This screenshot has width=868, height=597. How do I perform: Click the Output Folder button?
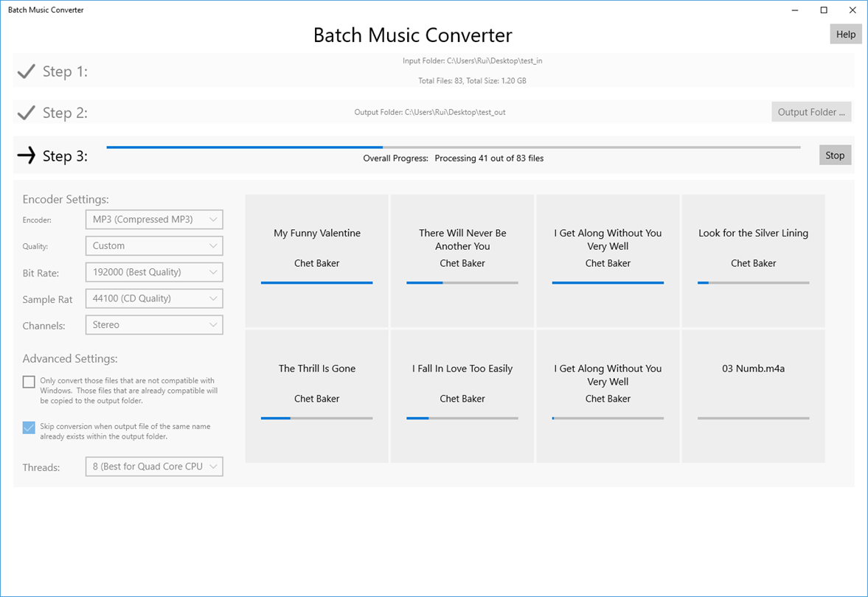(x=811, y=112)
